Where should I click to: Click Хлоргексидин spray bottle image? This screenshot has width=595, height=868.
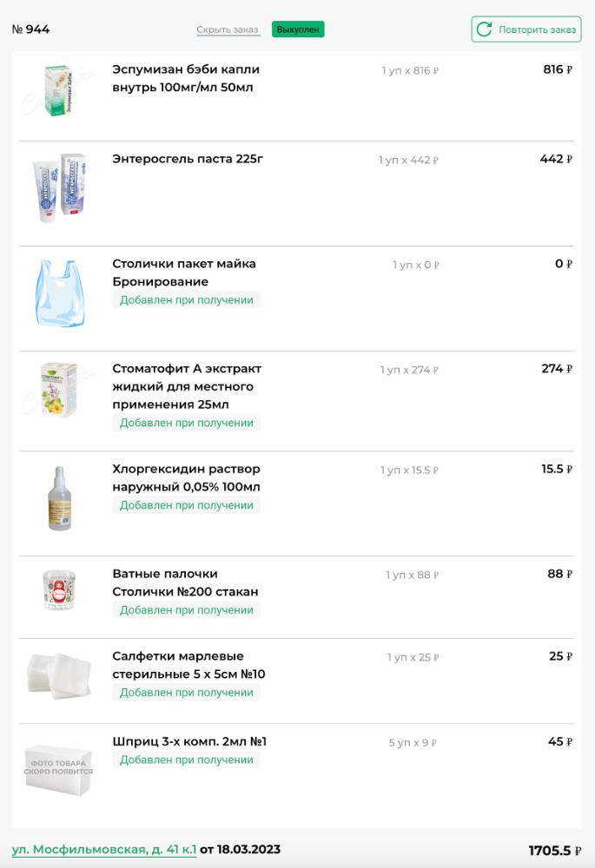pos(59,498)
